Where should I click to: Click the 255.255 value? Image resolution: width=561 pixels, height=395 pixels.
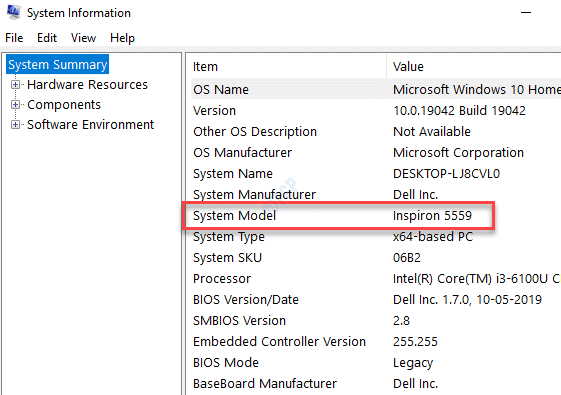click(415, 342)
